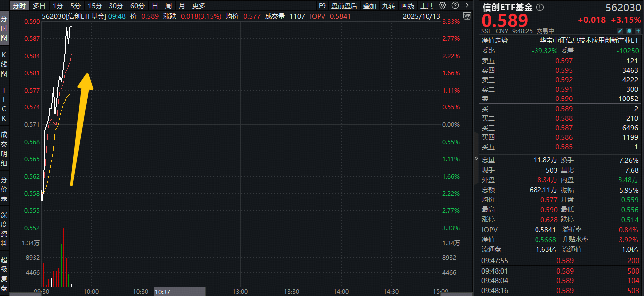The width and height of the screenshot is (644, 296).
Task: Open the 更多 more periods dropdown
Action: [199, 6]
